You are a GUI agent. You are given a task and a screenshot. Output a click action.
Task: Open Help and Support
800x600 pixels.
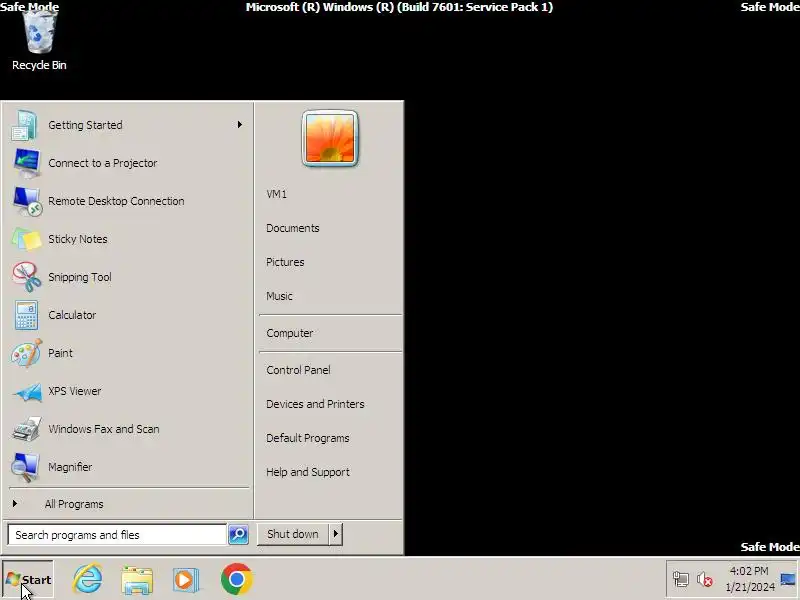(308, 472)
